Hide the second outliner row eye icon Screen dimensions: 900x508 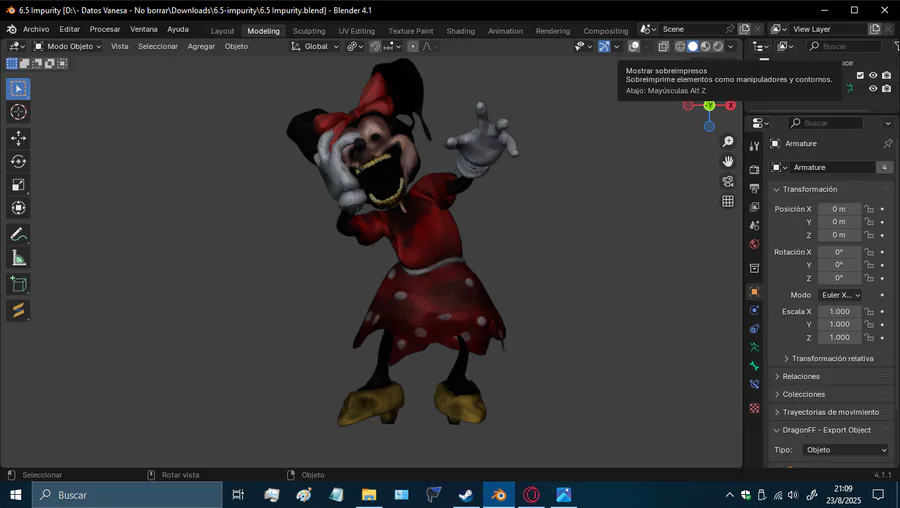[873, 88]
